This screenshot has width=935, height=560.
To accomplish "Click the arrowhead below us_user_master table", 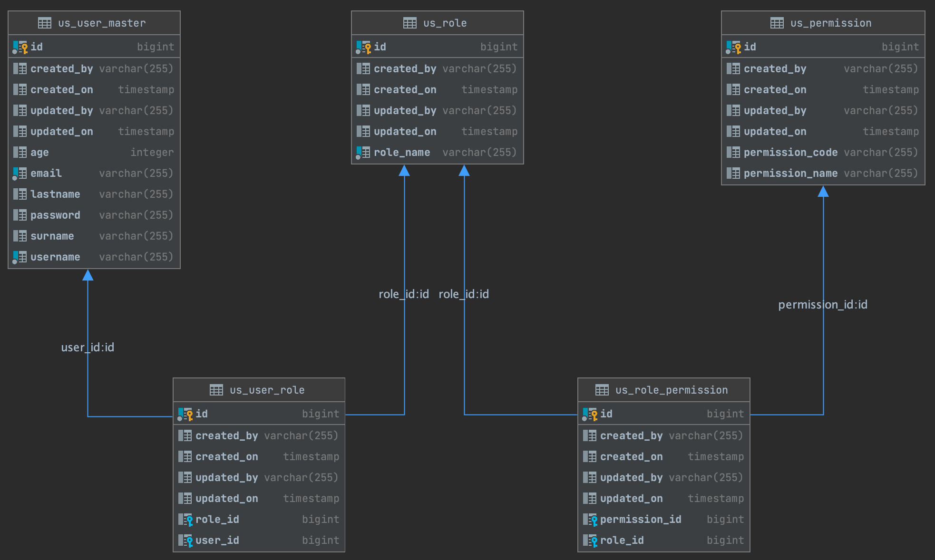I will tap(88, 275).
